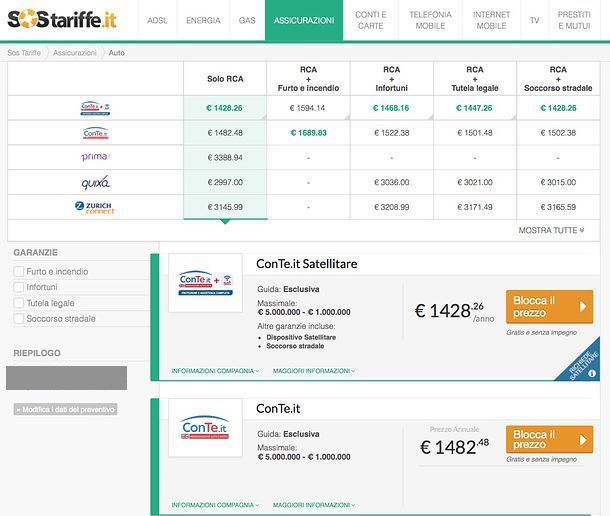The image size is (610, 516).
Task: Expand Informazioni compagnia for ConTe.it Satellitare
Action: [215, 371]
